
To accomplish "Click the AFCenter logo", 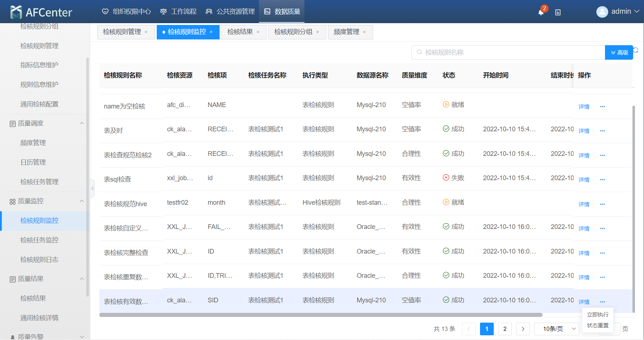I will [41, 12].
